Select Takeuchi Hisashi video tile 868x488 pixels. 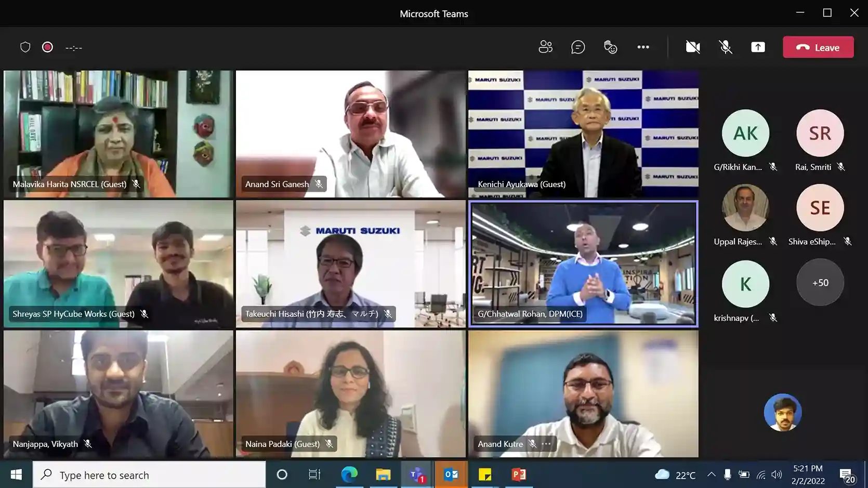(351, 264)
